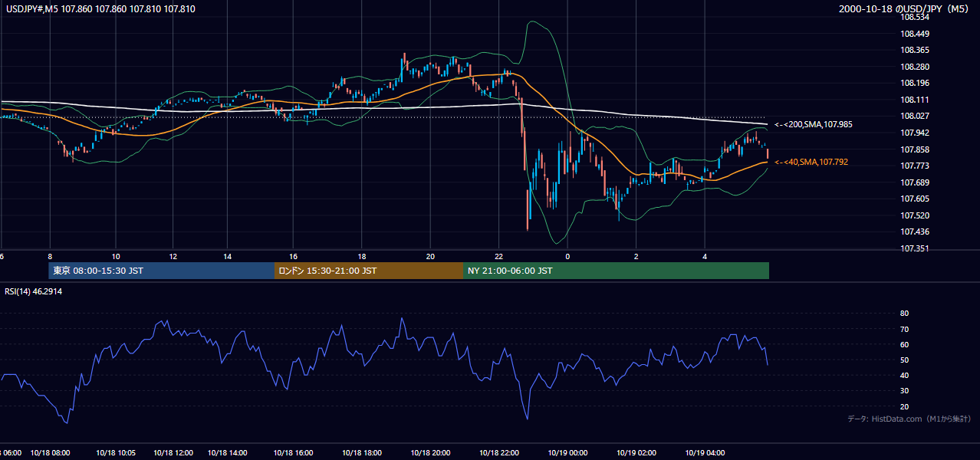Image resolution: width=980 pixels, height=460 pixels.
Task: Click RSI scale value 50
Action: click(x=904, y=360)
